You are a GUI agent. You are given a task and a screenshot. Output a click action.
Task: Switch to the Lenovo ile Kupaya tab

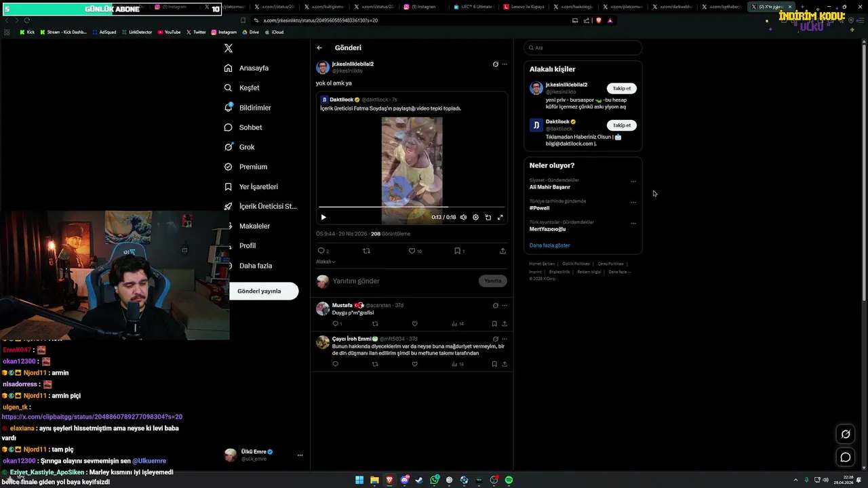point(523,6)
